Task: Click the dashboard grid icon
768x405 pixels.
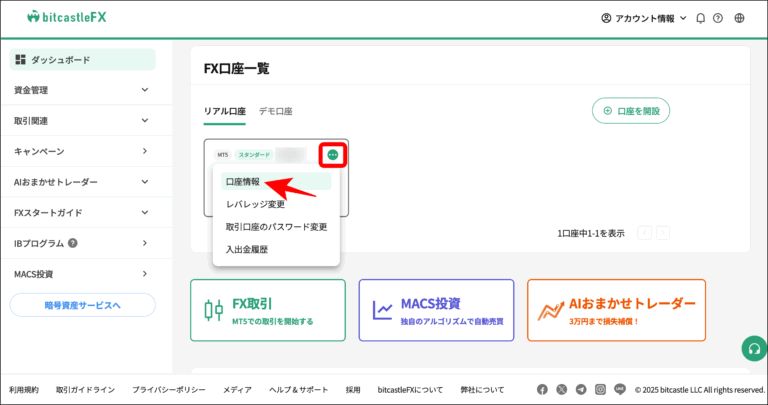Action: click(x=21, y=60)
